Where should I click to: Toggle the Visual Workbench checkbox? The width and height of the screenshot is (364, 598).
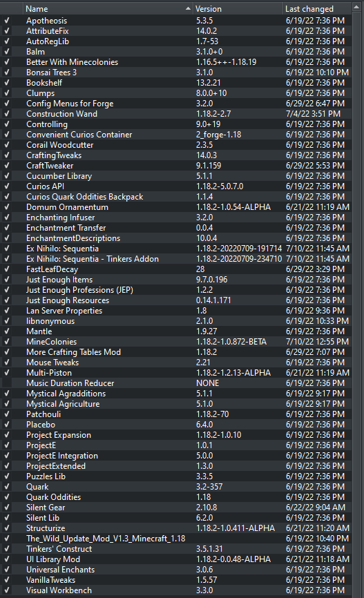tap(6, 590)
